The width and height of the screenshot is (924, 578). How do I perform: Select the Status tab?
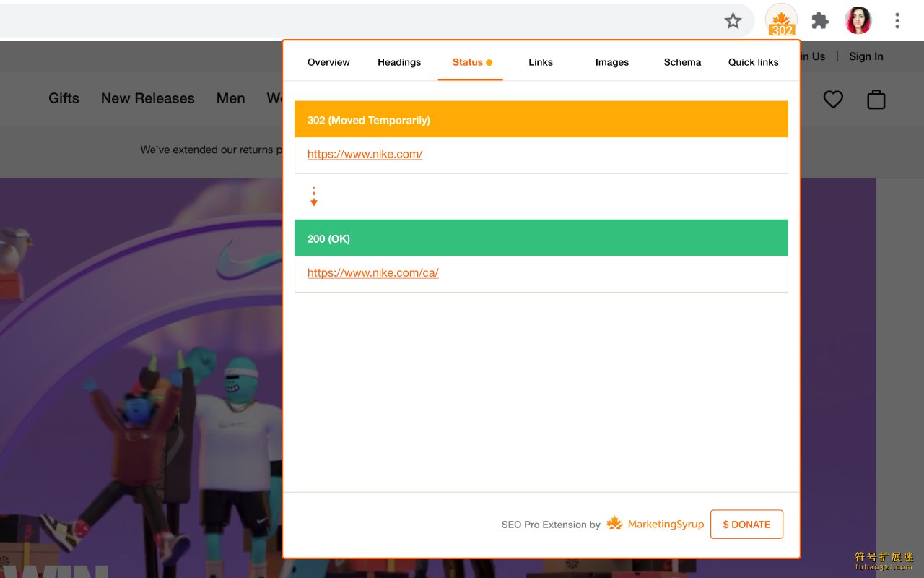pos(471,62)
